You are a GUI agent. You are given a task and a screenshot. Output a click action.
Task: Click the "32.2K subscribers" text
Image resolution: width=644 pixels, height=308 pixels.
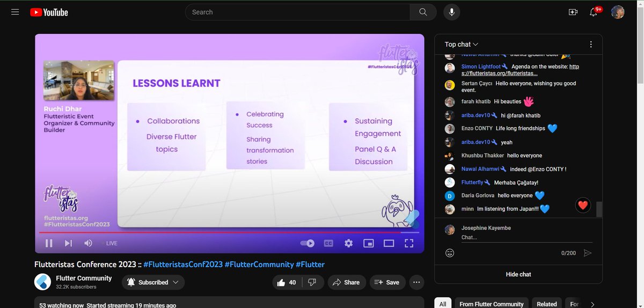pos(76,287)
